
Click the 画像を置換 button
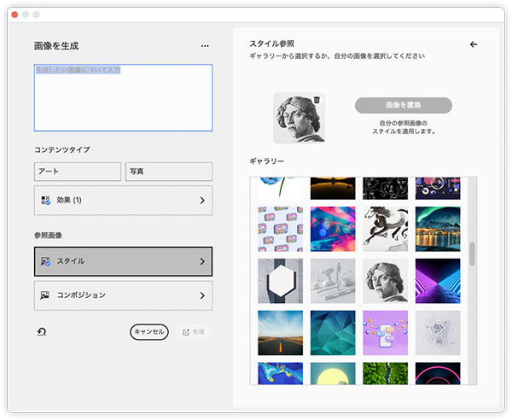point(403,105)
